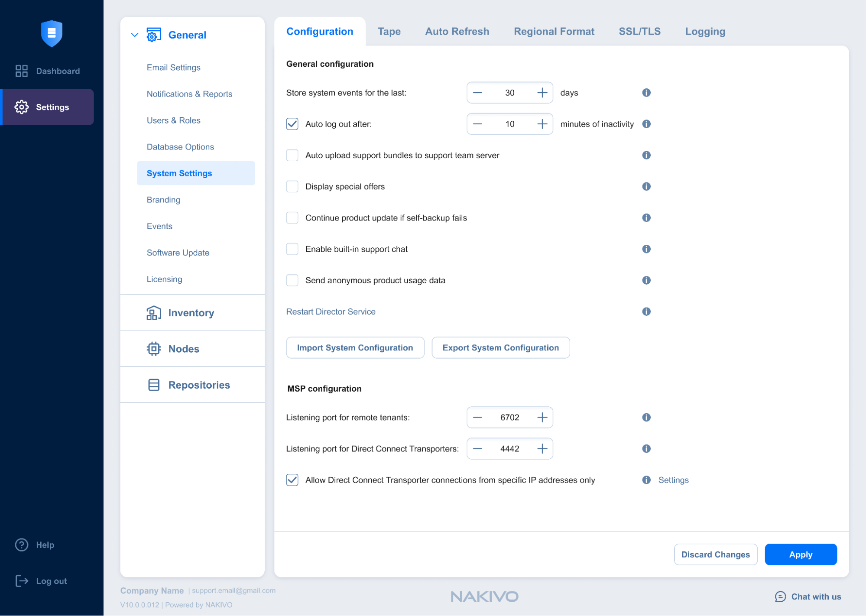Click the NAKIVO shield logo icon
The height and width of the screenshot is (616, 866).
coord(52,33)
